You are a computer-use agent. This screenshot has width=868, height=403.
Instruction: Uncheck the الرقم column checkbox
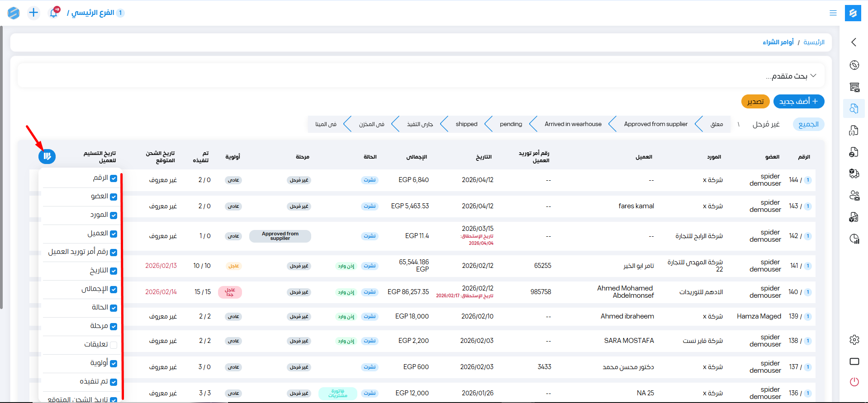114,178
